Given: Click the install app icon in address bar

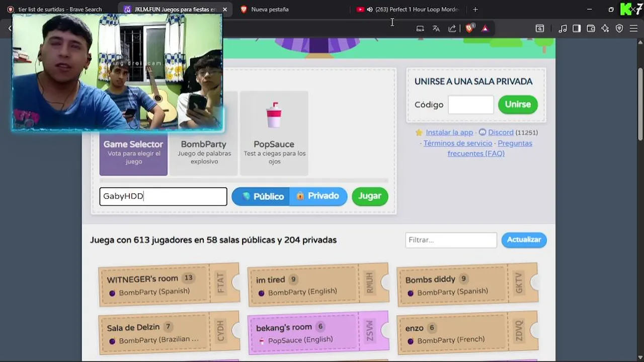Looking at the screenshot, I should coord(420,29).
